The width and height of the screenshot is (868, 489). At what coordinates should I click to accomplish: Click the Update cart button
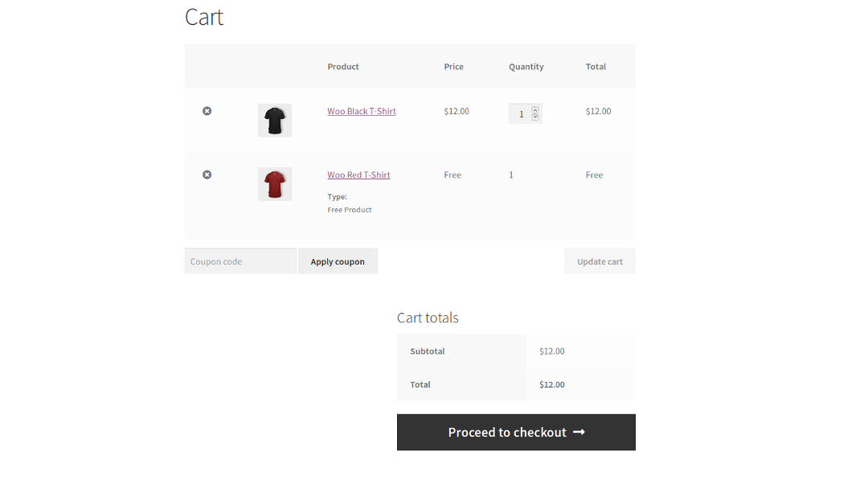(x=600, y=261)
